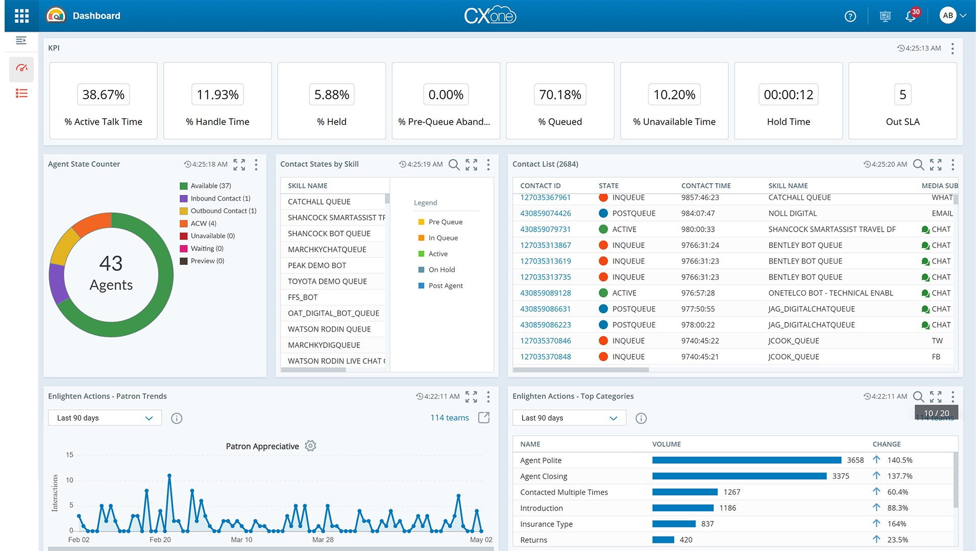Search the Top Categories widget
This screenshot has width=980, height=551.
(x=918, y=396)
